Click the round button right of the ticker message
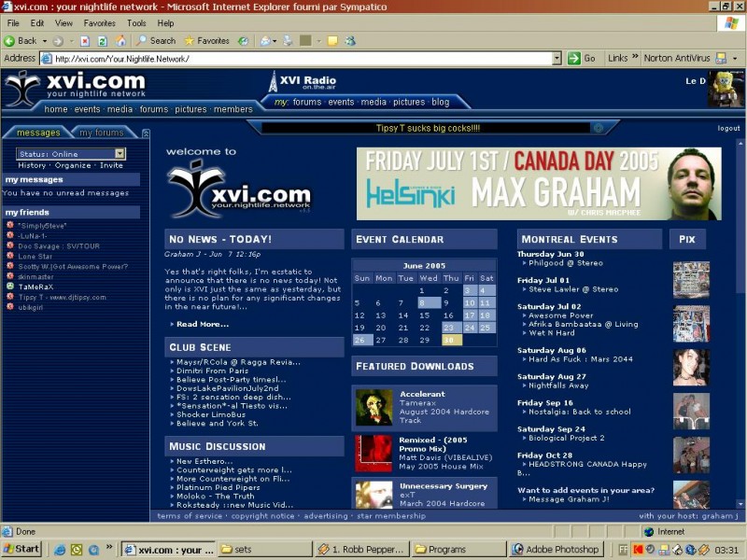 [599, 128]
